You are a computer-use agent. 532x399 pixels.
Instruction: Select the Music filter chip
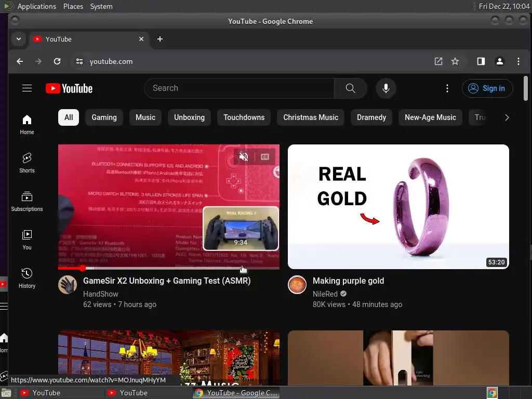(x=145, y=117)
